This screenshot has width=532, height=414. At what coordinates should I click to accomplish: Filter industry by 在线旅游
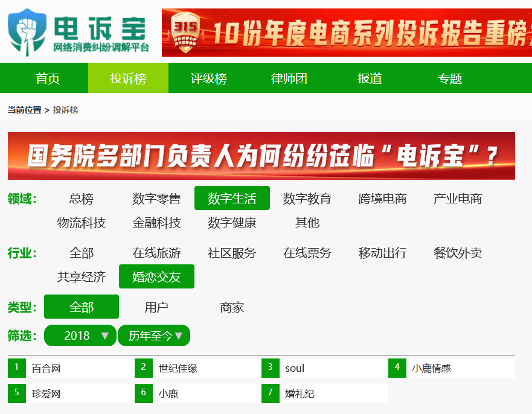pyautogui.click(x=156, y=253)
